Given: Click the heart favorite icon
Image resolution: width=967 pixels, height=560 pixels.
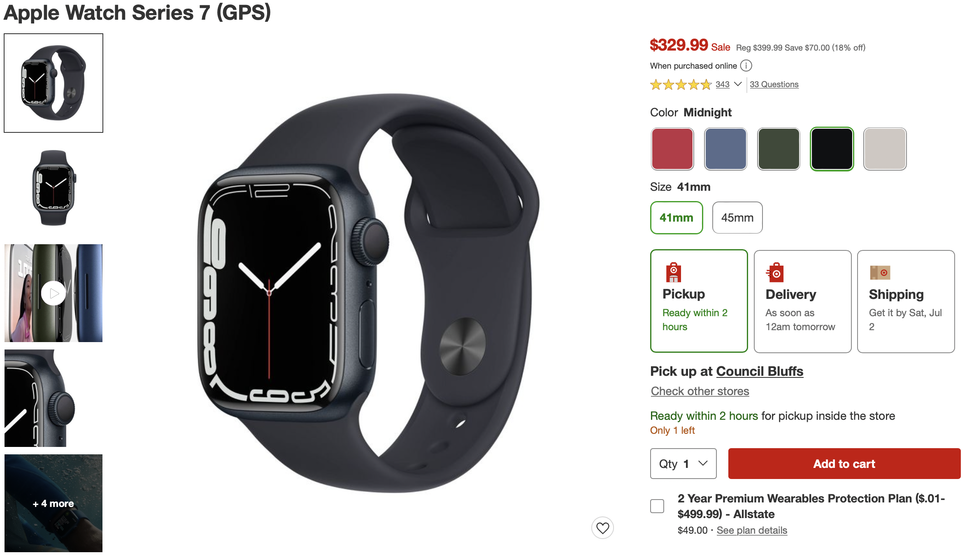Looking at the screenshot, I should pos(602,528).
